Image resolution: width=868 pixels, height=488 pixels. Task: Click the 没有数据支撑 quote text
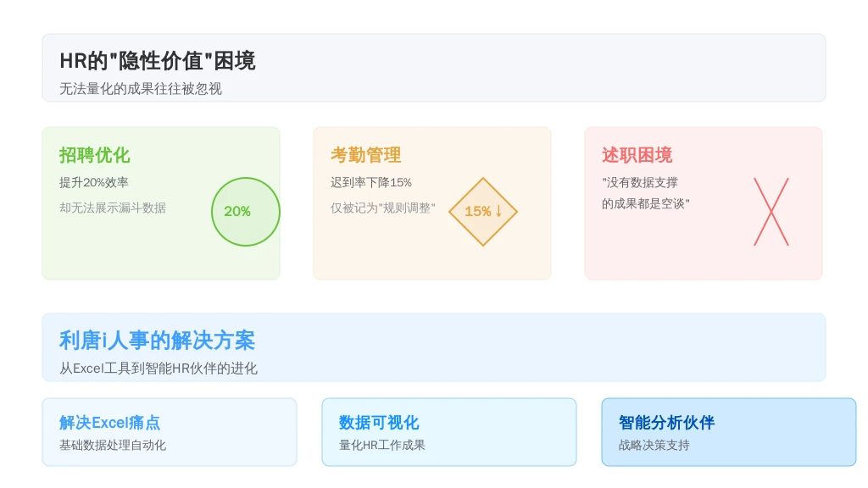[640, 183]
